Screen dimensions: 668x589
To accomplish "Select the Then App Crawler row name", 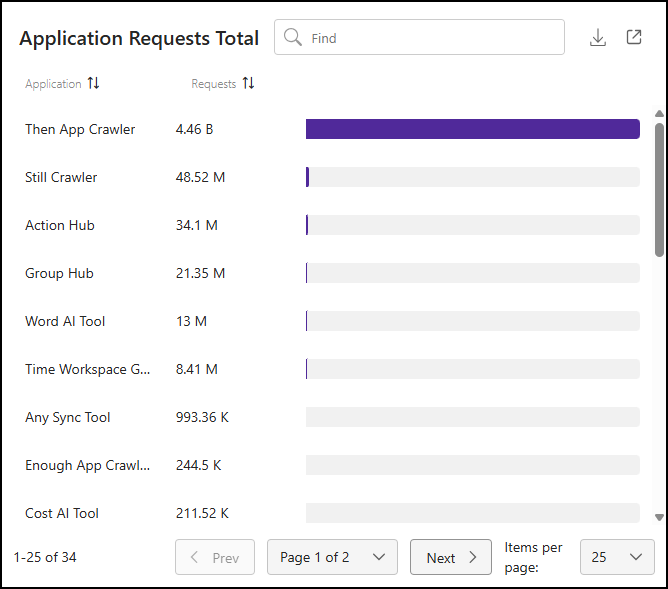I will (80, 129).
